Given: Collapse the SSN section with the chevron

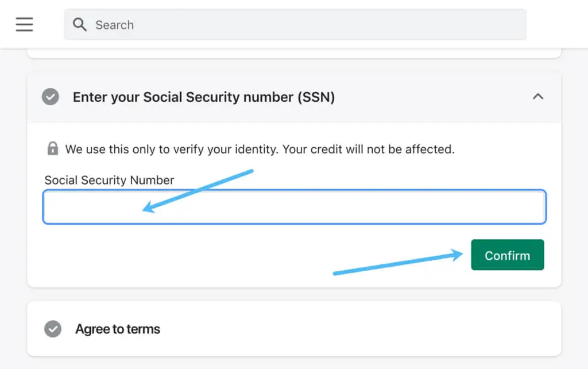Looking at the screenshot, I should (537, 97).
